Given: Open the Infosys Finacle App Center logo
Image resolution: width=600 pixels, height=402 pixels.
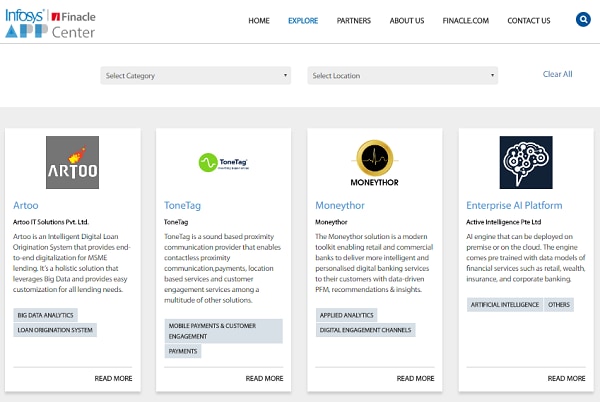Looking at the screenshot, I should (50, 24).
